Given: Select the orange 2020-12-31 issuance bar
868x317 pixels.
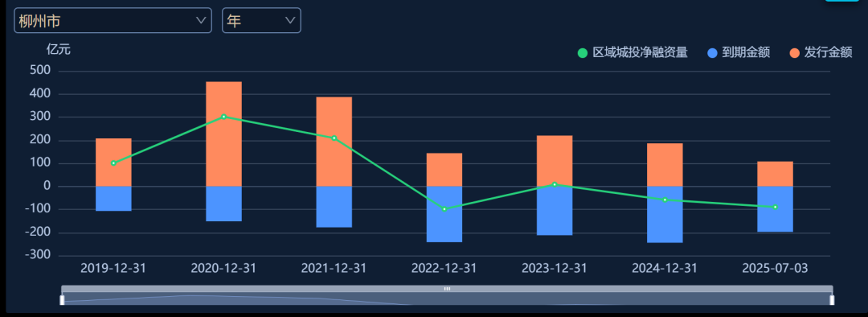Looking at the screenshot, I should pyautogui.click(x=223, y=134).
